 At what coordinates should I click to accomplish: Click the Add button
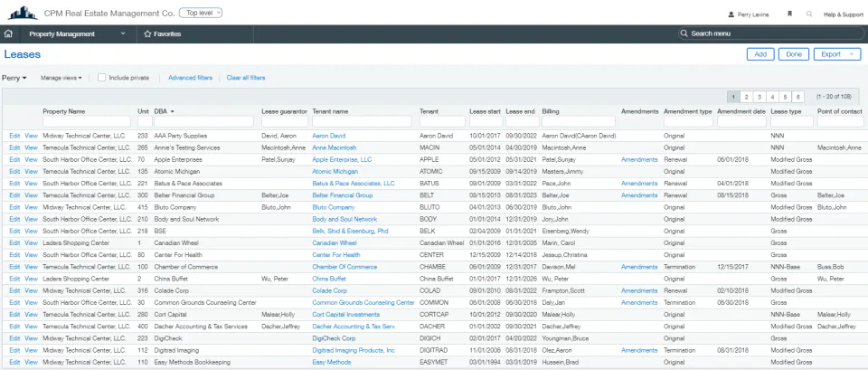(x=760, y=54)
